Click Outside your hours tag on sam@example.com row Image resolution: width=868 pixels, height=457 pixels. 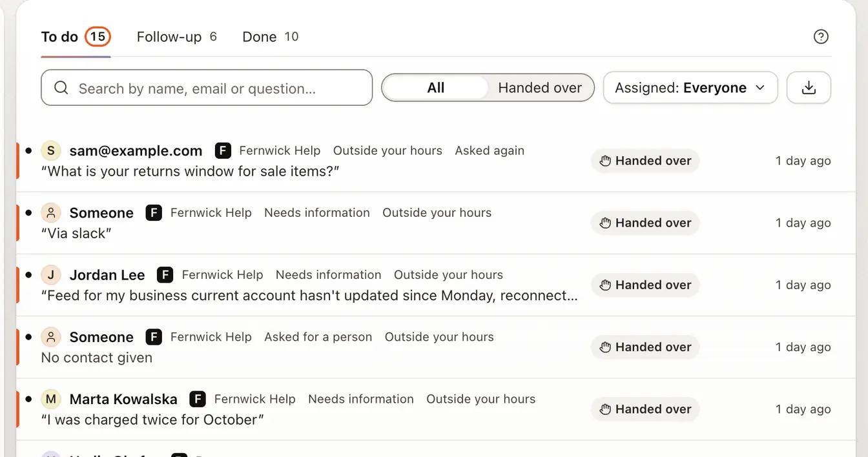click(x=387, y=150)
